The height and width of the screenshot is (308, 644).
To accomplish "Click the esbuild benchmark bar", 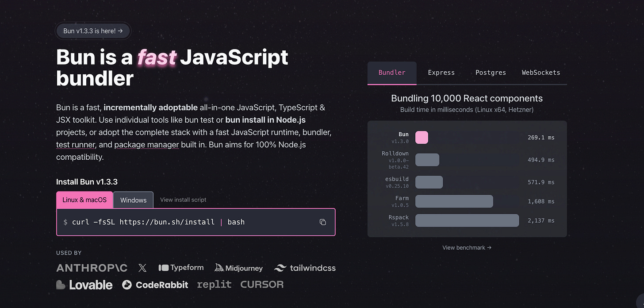I will (x=429, y=182).
